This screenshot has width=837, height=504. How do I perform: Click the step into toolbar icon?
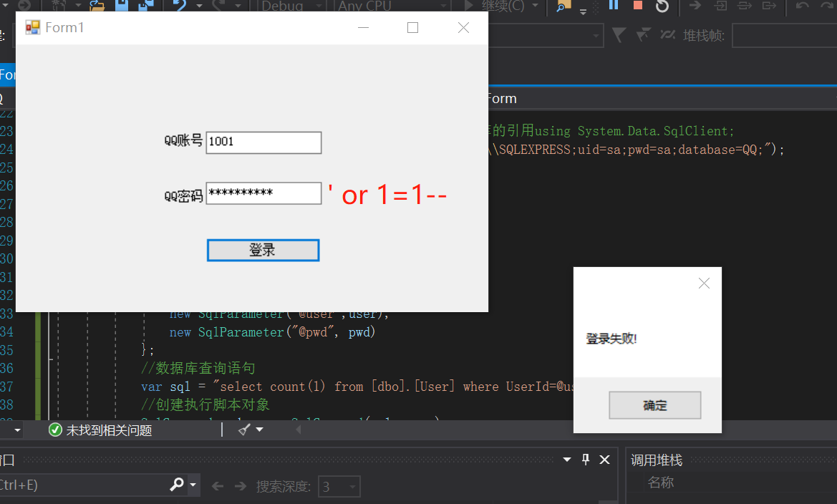[x=720, y=6]
